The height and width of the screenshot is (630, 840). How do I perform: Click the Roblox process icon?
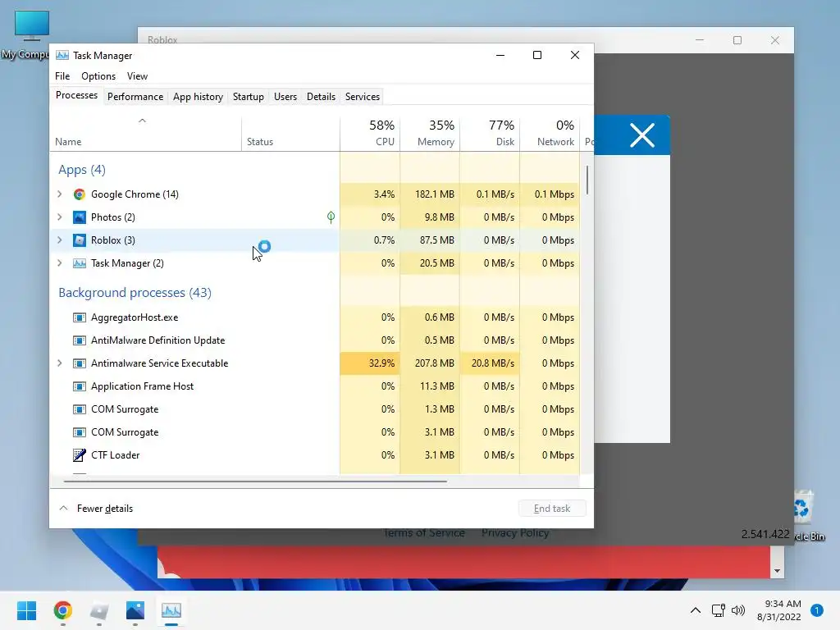point(80,240)
